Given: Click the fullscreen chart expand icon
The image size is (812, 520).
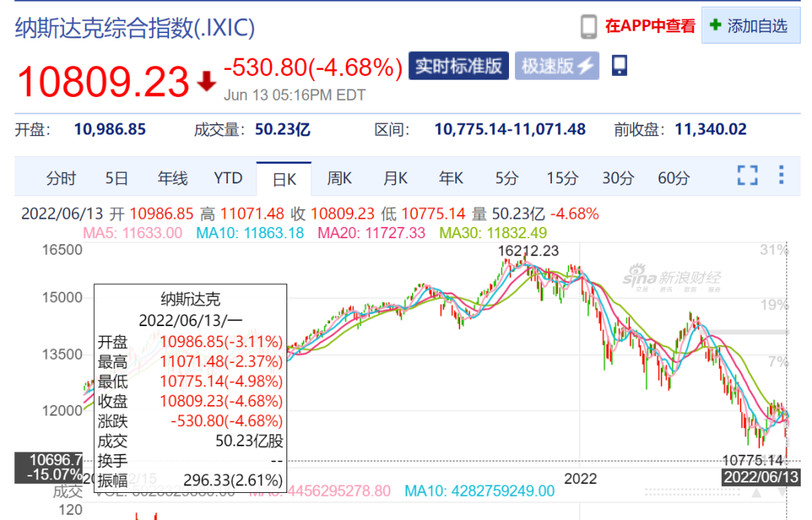Looking at the screenshot, I should 747,174.
